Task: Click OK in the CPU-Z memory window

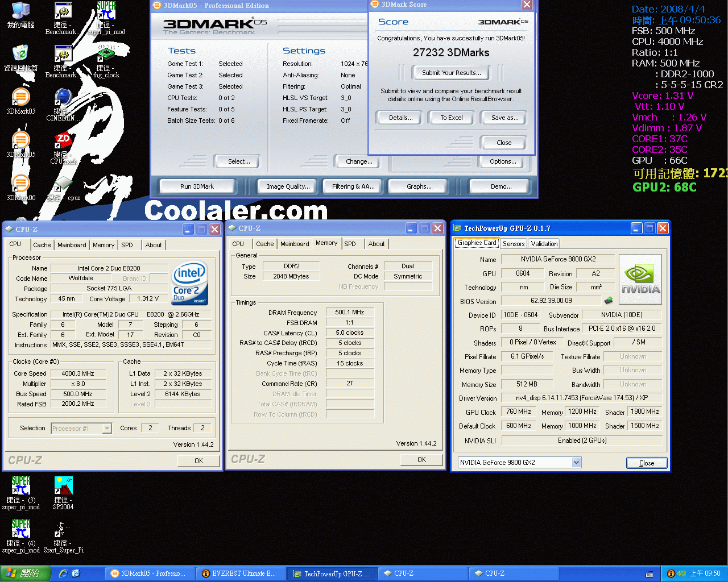Action: pos(421,460)
